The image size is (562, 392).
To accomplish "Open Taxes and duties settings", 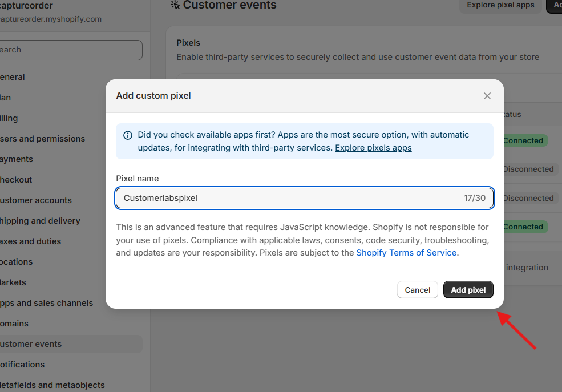I will 30,241.
